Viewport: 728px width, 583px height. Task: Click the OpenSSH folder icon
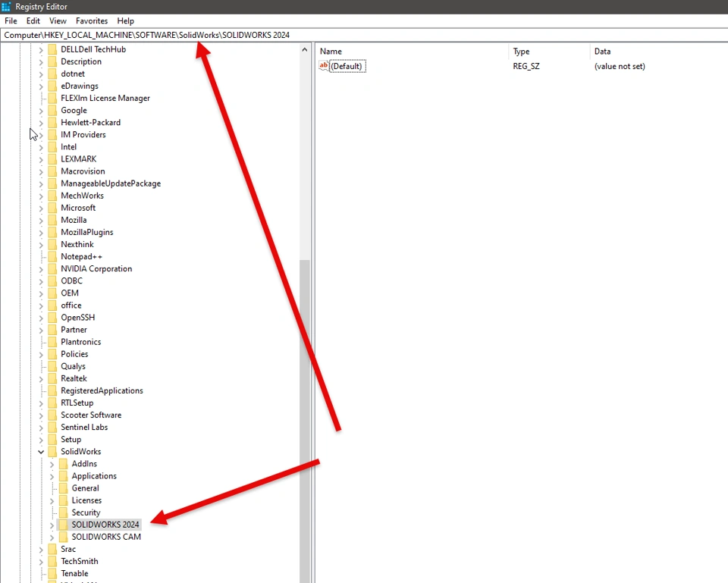(52, 318)
